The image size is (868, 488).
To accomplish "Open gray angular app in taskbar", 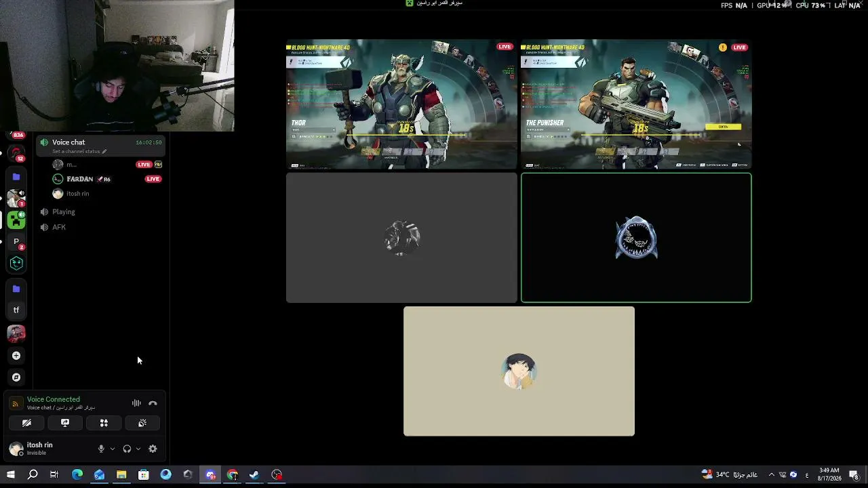I will 188,475.
